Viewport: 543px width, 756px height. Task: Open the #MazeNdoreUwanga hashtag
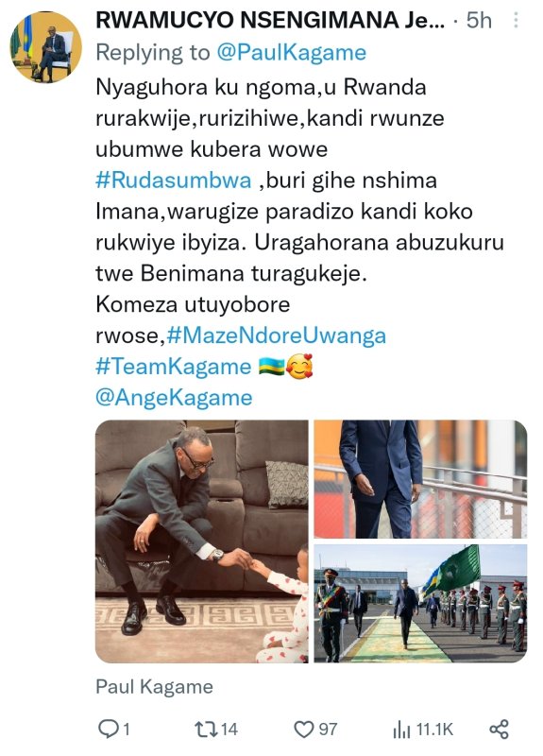(x=277, y=335)
